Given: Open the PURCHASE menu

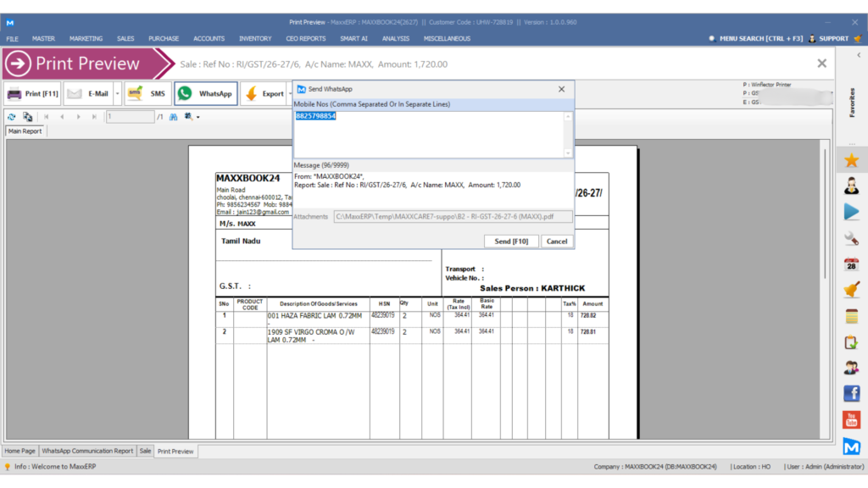Looking at the screenshot, I should 164,39.
